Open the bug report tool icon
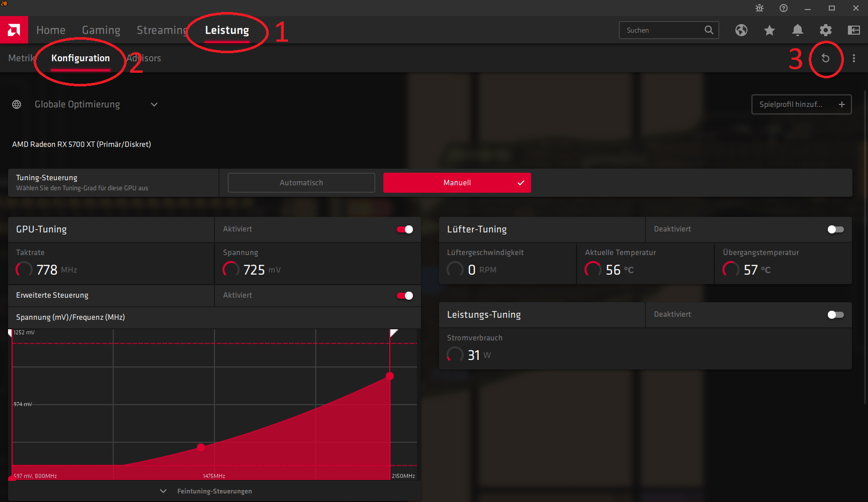The width and height of the screenshot is (868, 502). (x=759, y=8)
